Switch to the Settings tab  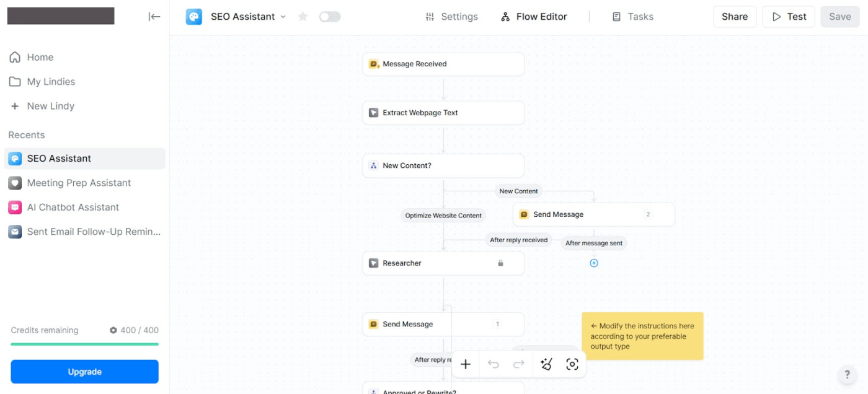point(451,17)
